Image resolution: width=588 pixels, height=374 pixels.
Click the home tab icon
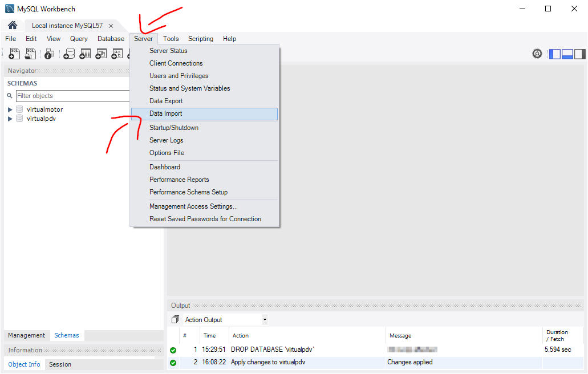13,25
